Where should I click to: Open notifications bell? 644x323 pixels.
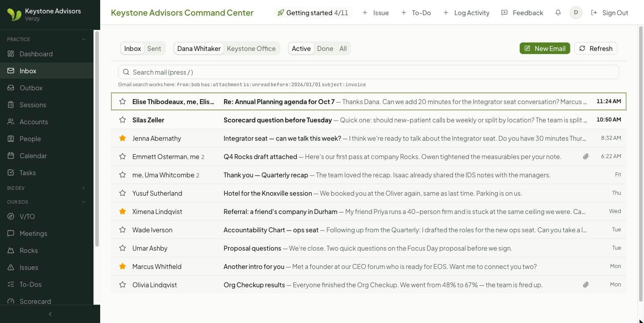point(558,13)
